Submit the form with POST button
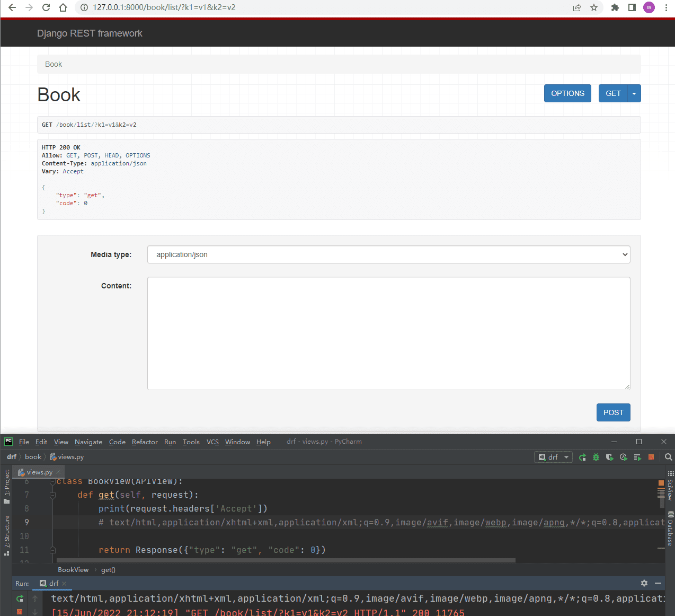The image size is (675, 616). click(614, 412)
